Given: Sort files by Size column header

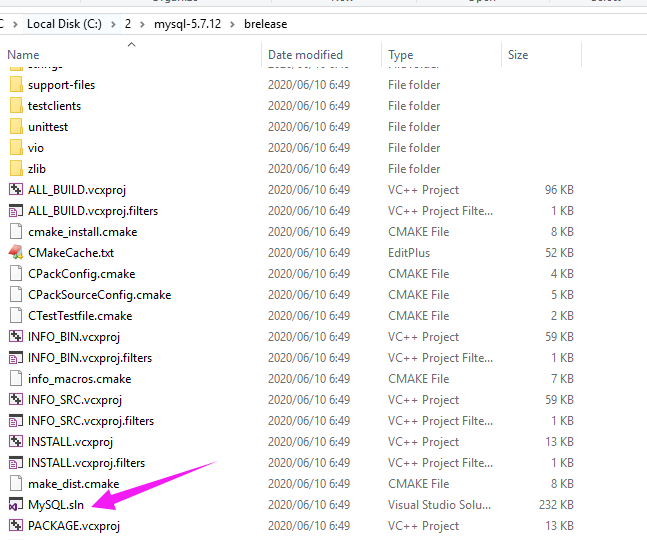Looking at the screenshot, I should pyautogui.click(x=518, y=55).
